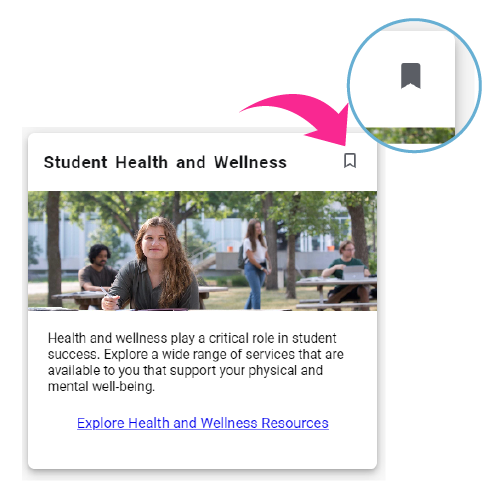The width and height of the screenshot is (500, 500).
Task: Select the Student Health and Wellness title
Action: (165, 162)
